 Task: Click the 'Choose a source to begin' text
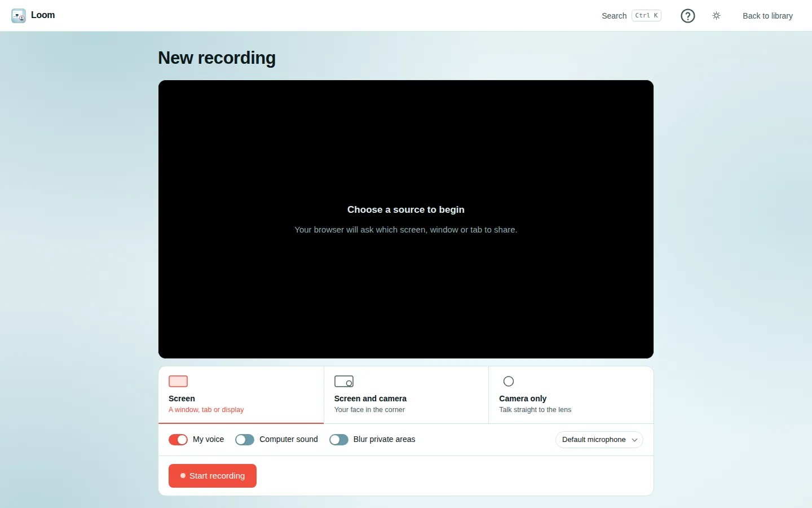click(406, 209)
